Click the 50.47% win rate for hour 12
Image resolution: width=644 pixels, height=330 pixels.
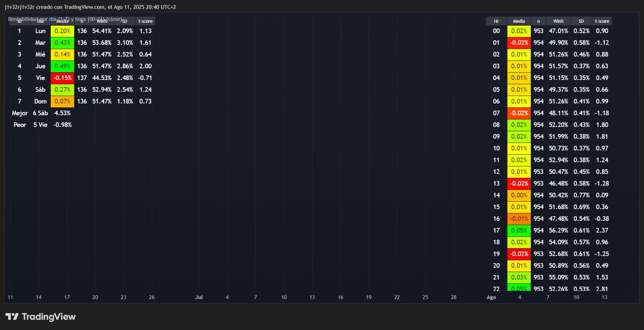coord(559,171)
